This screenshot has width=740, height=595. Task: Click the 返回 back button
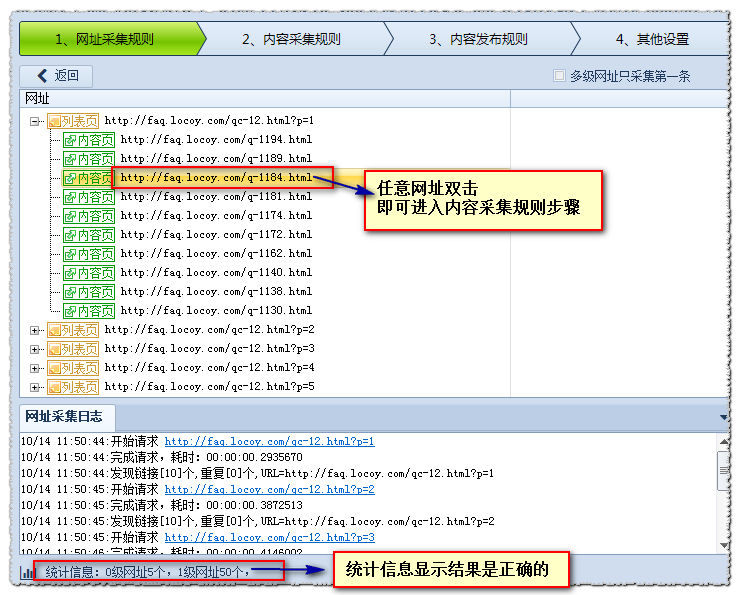click(x=57, y=76)
